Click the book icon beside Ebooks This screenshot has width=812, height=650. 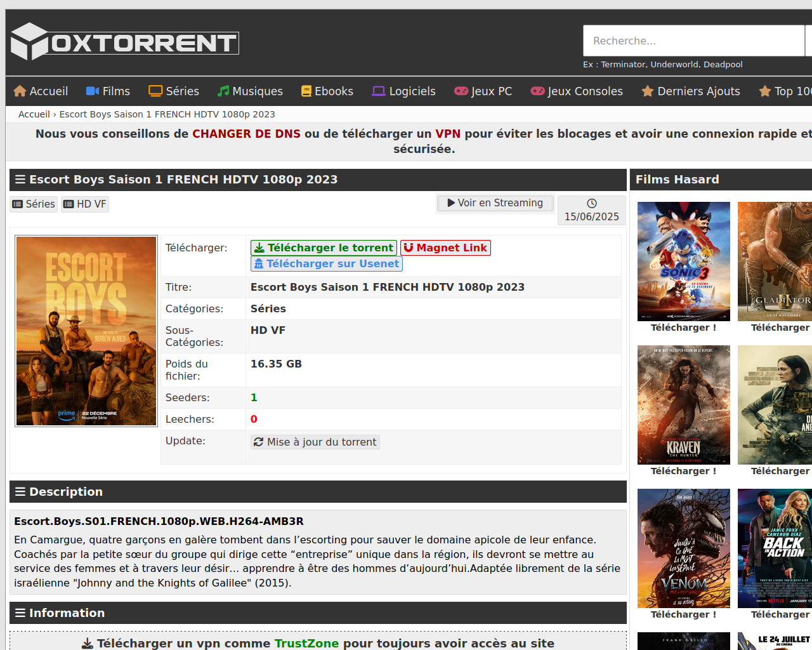(306, 91)
